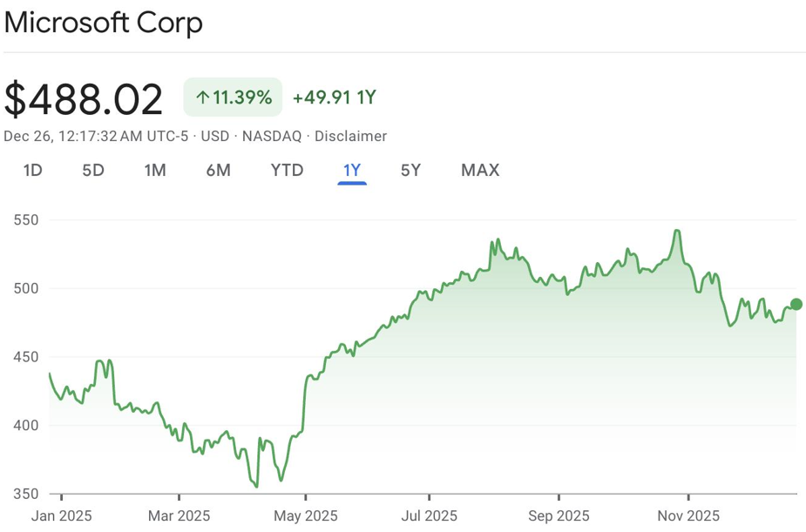Switch to the 1D time range

32,170
